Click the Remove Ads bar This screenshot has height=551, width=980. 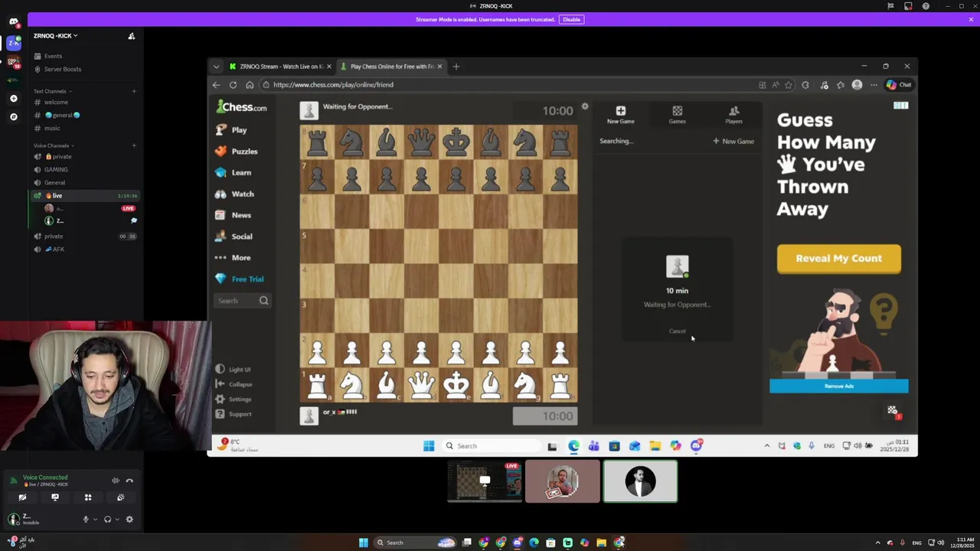click(839, 386)
